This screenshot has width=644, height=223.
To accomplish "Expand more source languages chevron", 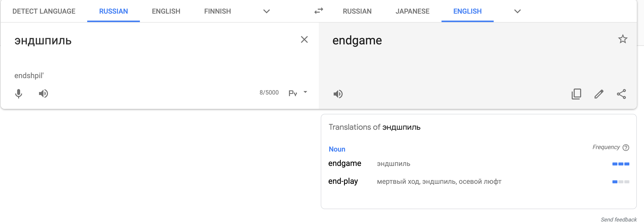I will (267, 11).
